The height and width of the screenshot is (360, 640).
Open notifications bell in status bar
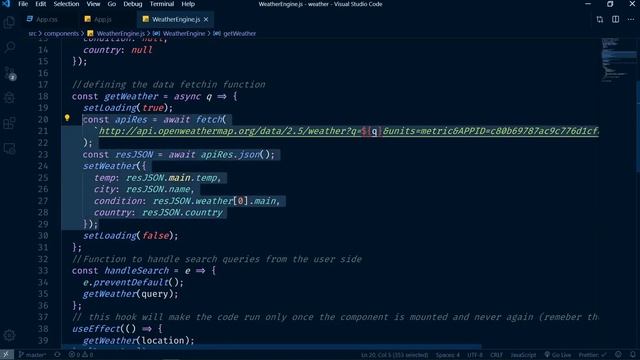(x=632, y=355)
